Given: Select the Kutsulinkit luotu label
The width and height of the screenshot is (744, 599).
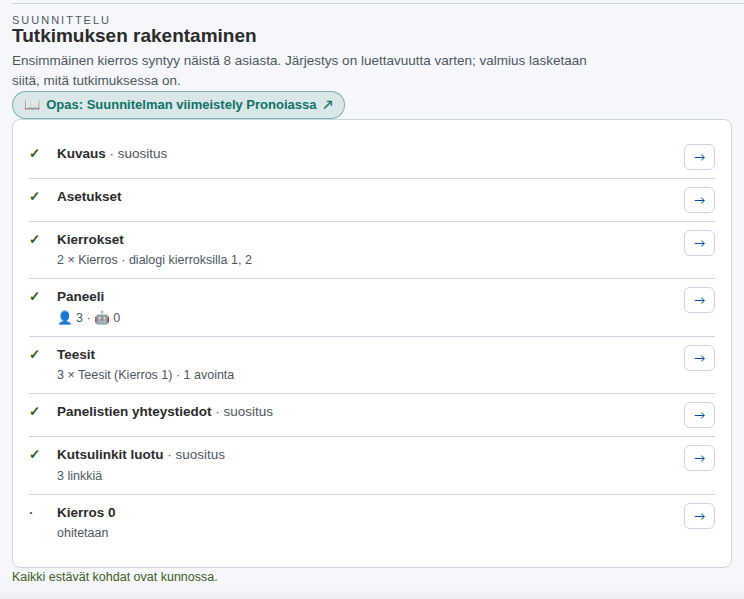Looking at the screenshot, I should pos(110,455).
